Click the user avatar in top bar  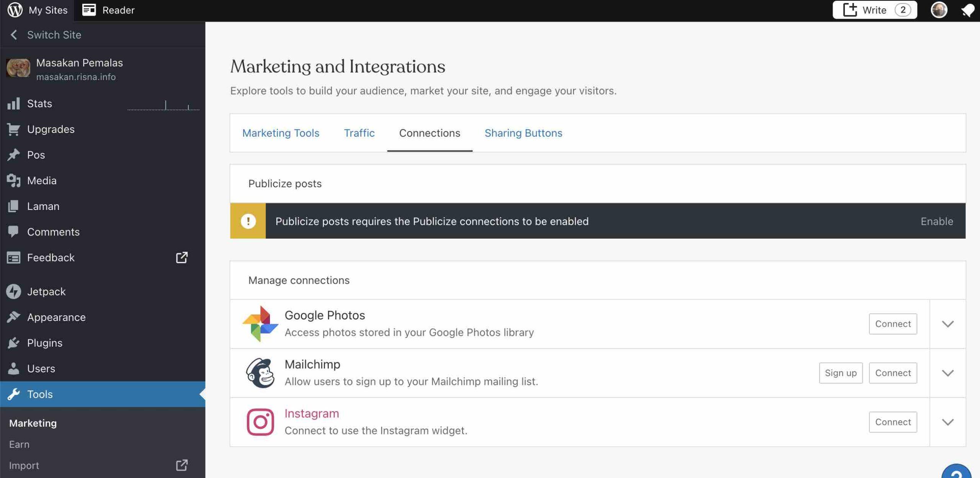pos(939,10)
